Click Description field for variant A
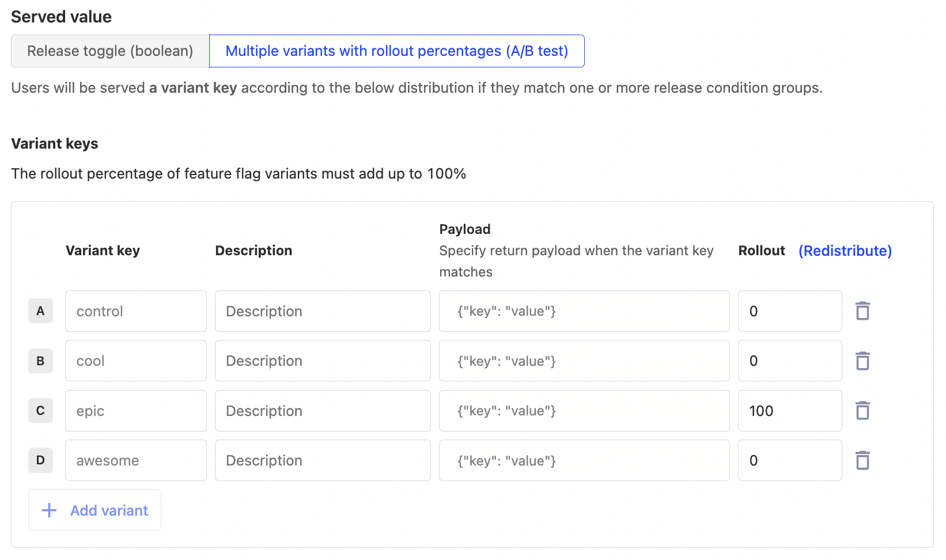 [x=323, y=311]
